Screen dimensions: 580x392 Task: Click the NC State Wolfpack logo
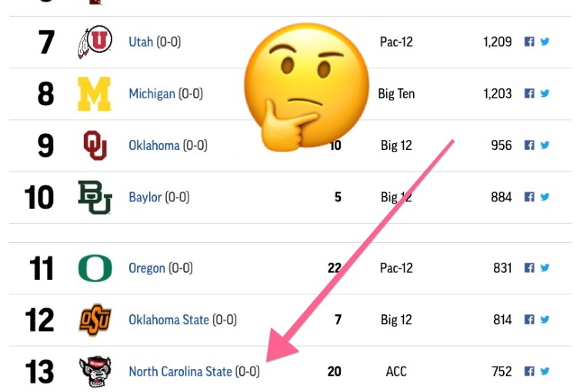point(95,371)
